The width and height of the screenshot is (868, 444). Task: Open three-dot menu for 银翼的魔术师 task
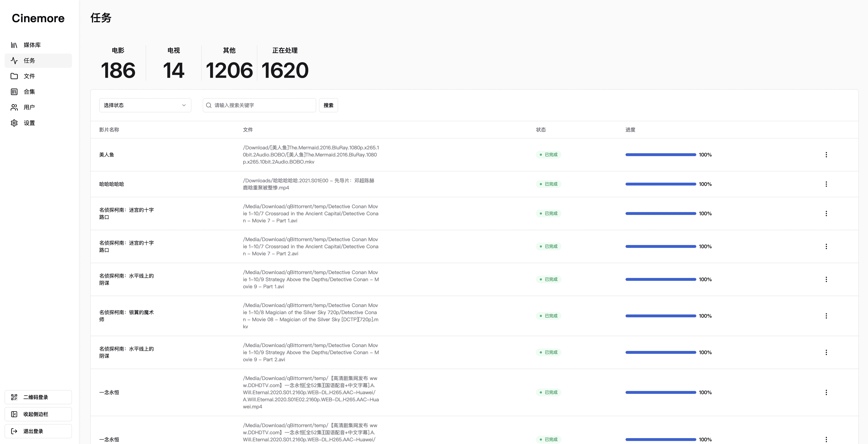tap(826, 316)
